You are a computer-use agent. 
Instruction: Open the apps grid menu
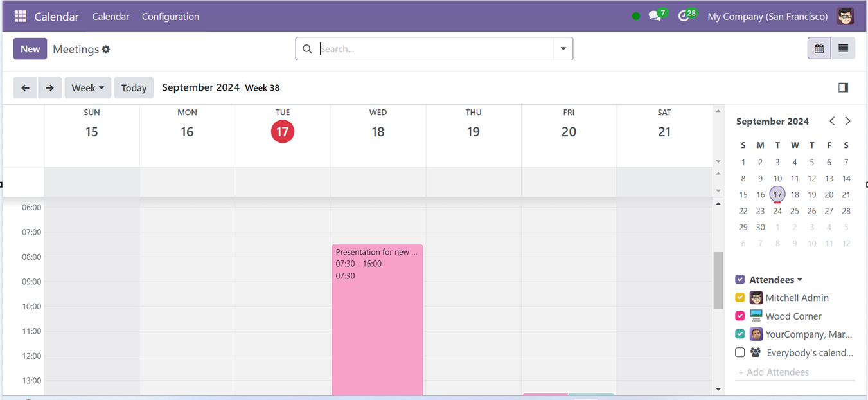pyautogui.click(x=20, y=16)
